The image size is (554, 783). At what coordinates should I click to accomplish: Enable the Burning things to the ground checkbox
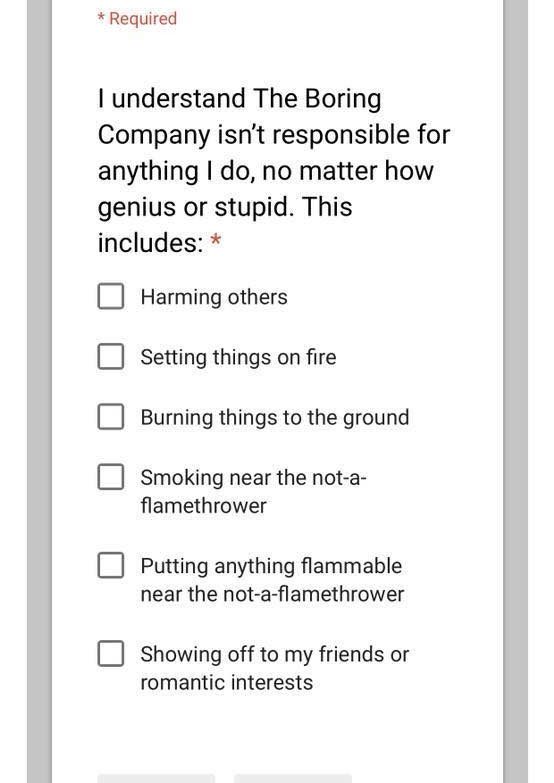click(111, 416)
